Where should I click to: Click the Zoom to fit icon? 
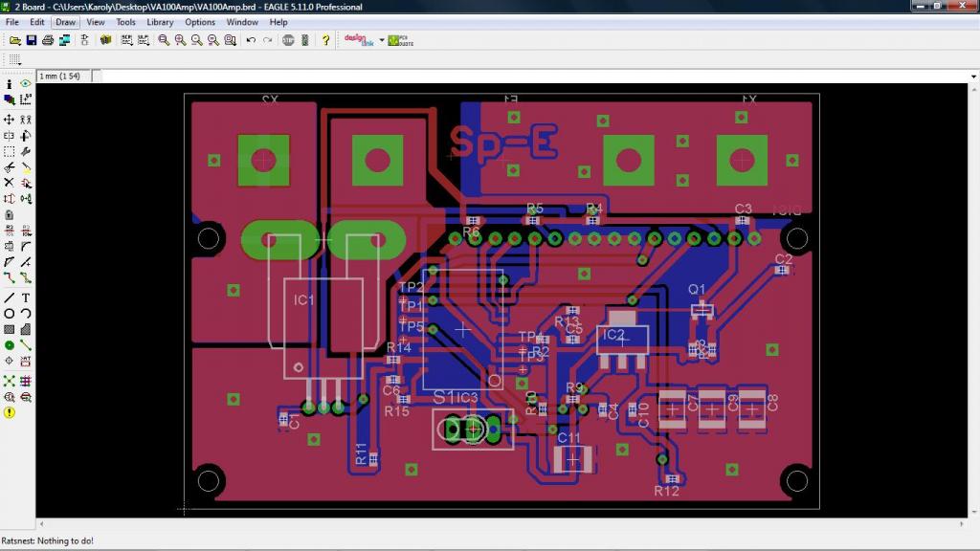[x=164, y=40]
